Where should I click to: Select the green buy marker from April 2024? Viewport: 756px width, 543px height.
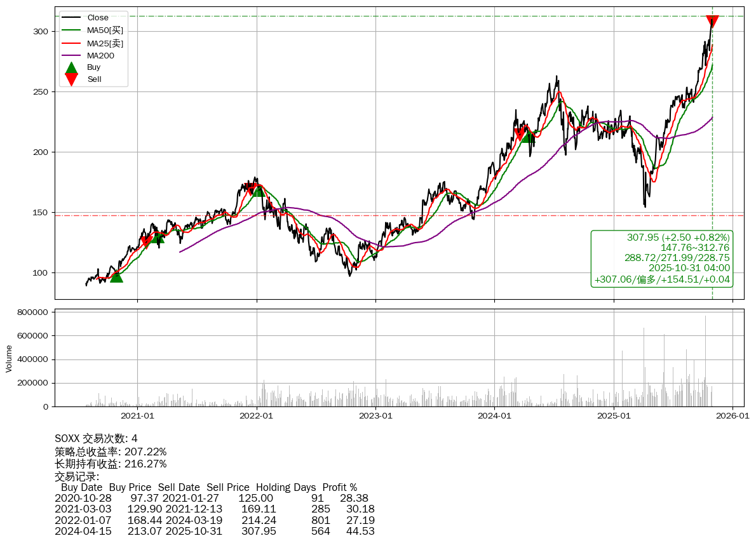pos(527,135)
